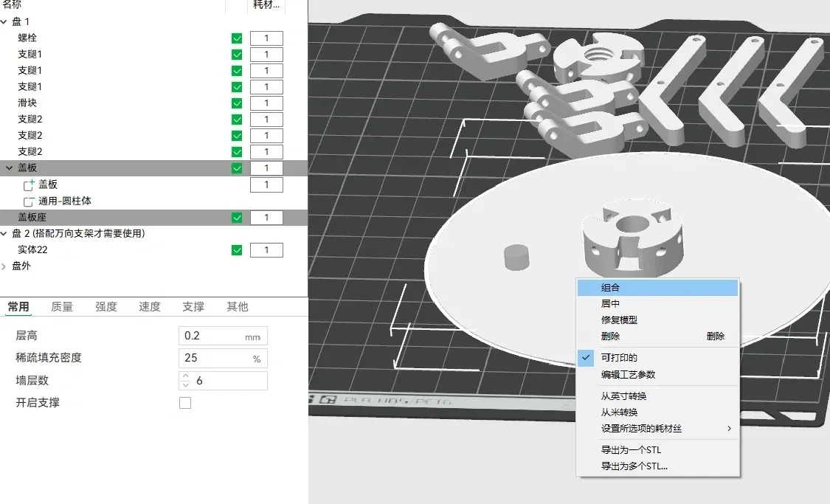Choose 从米转换 menu entry
Viewport: 830px width, 504px height.
click(657, 412)
